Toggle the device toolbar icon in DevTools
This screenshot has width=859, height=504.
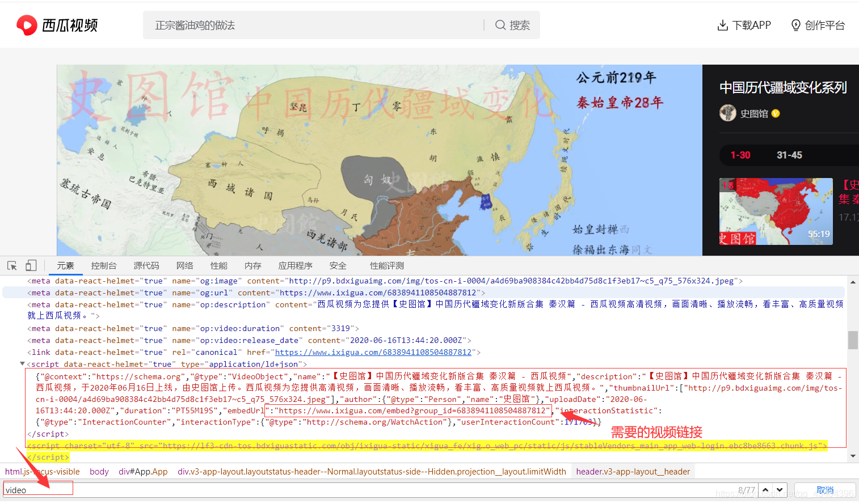point(31,265)
